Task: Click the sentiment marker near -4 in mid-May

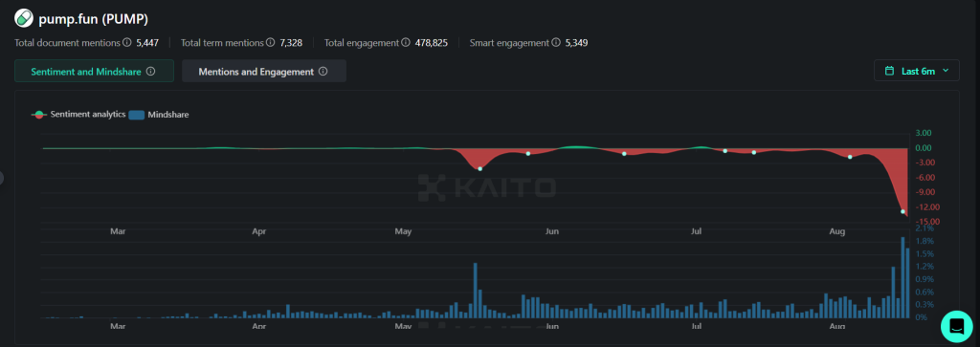Action: [x=480, y=168]
